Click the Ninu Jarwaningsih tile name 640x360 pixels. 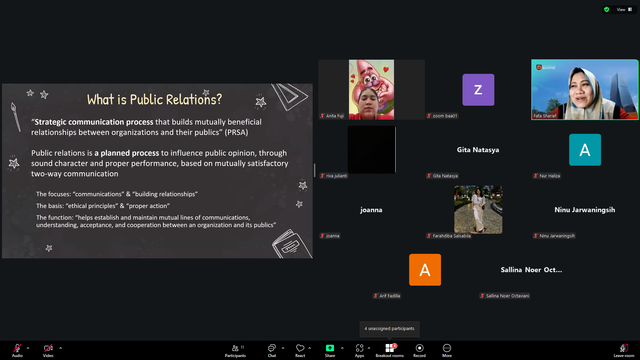click(x=584, y=210)
